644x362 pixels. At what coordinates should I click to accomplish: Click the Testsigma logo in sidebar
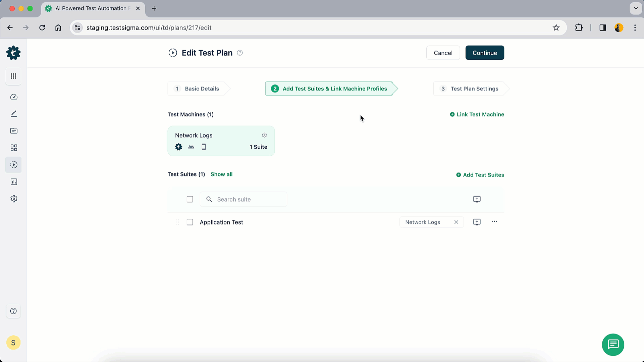[13, 53]
